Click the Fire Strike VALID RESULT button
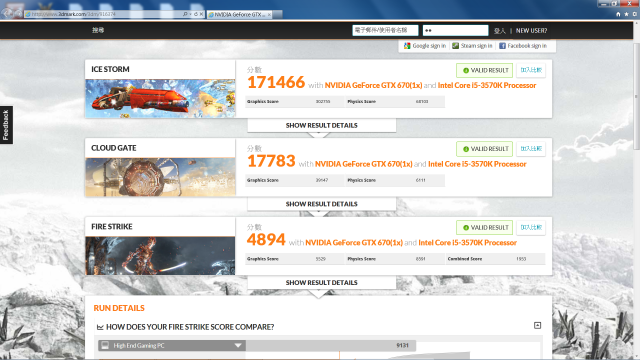The height and width of the screenshot is (360, 640). [484, 227]
